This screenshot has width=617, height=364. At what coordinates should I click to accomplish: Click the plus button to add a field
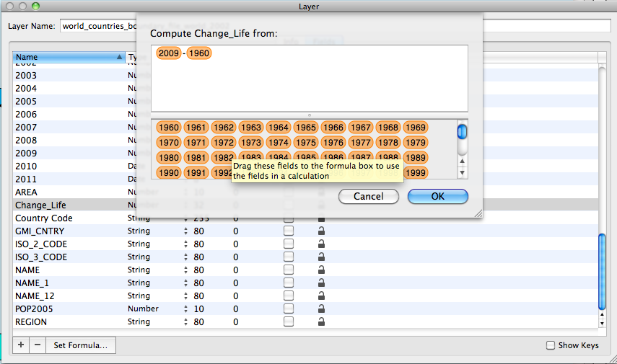point(21,345)
